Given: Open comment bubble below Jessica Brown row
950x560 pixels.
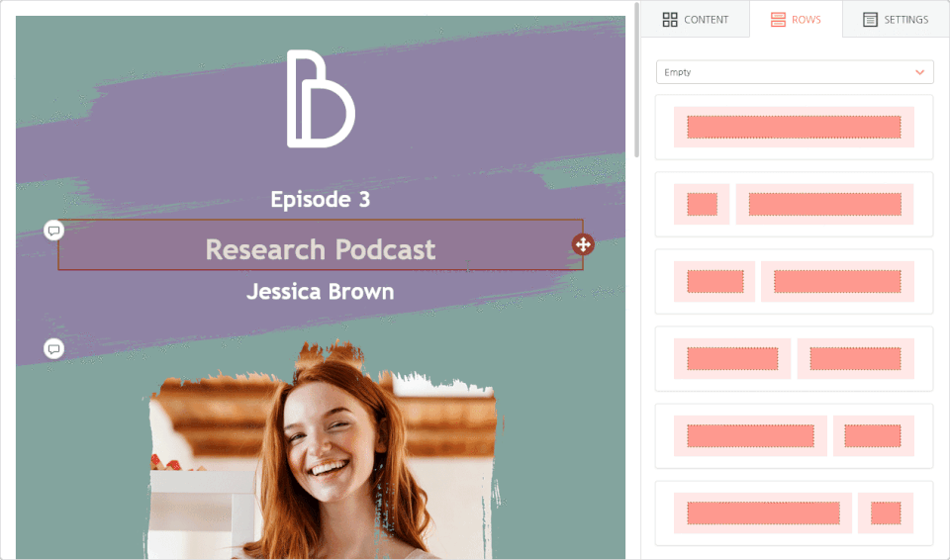Looking at the screenshot, I should tap(54, 349).
